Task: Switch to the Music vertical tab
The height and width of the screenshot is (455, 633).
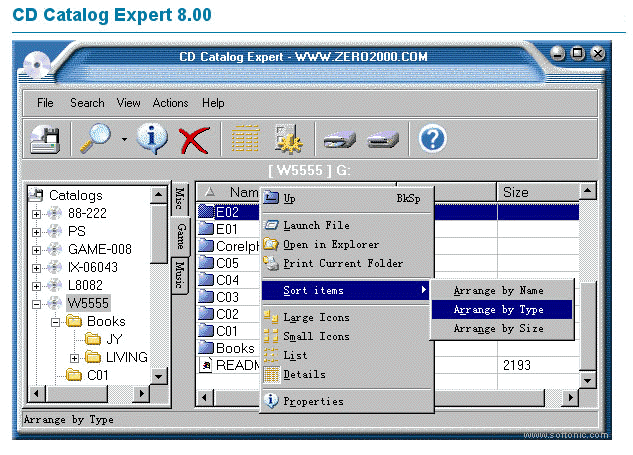Action: coord(180,275)
